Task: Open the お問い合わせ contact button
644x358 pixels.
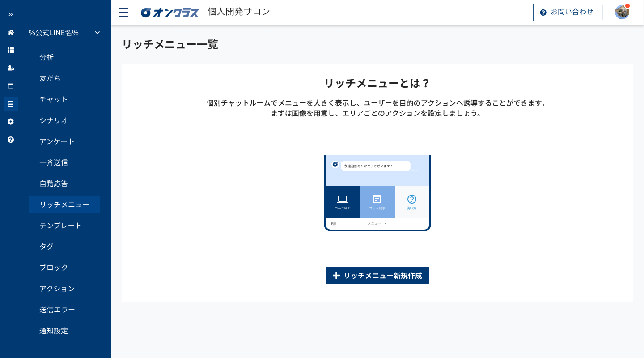Action: [x=568, y=12]
